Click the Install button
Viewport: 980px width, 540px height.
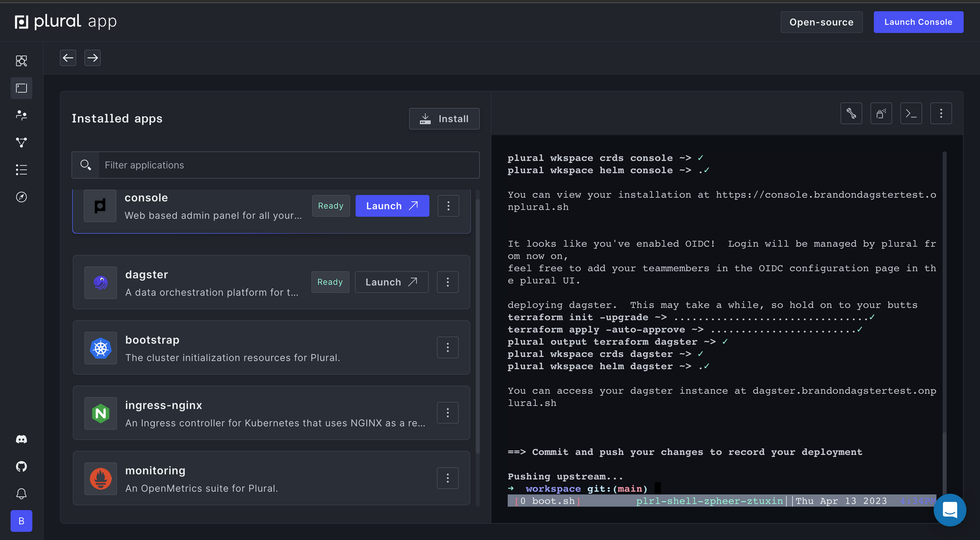pos(444,119)
